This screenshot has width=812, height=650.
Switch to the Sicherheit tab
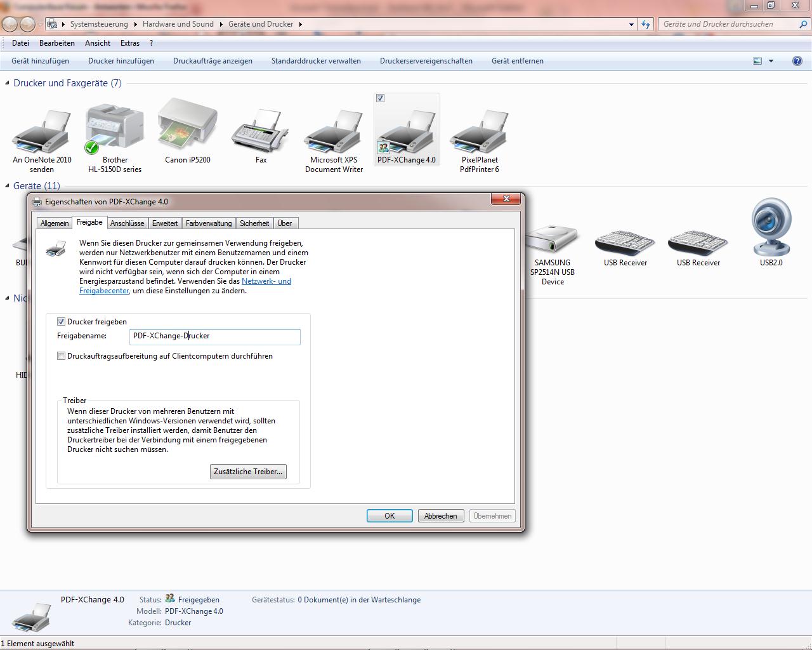coord(254,223)
